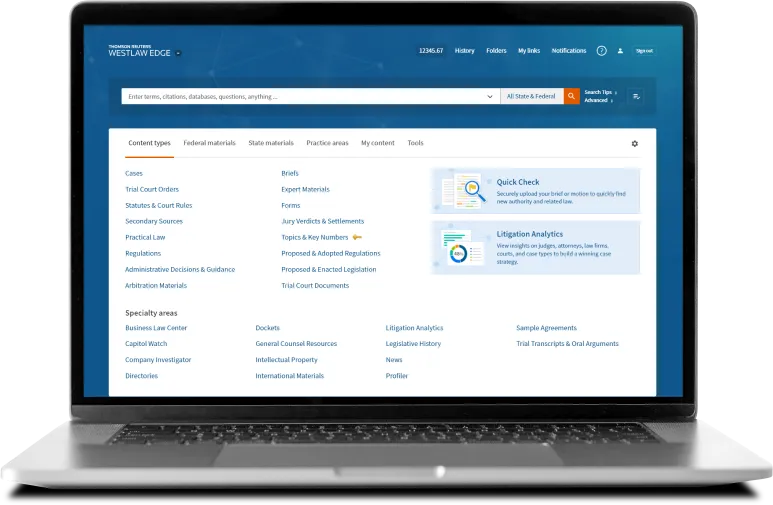This screenshot has height=505, width=773.
Task: Open Statutes & Court Rules link
Action: 159,206
